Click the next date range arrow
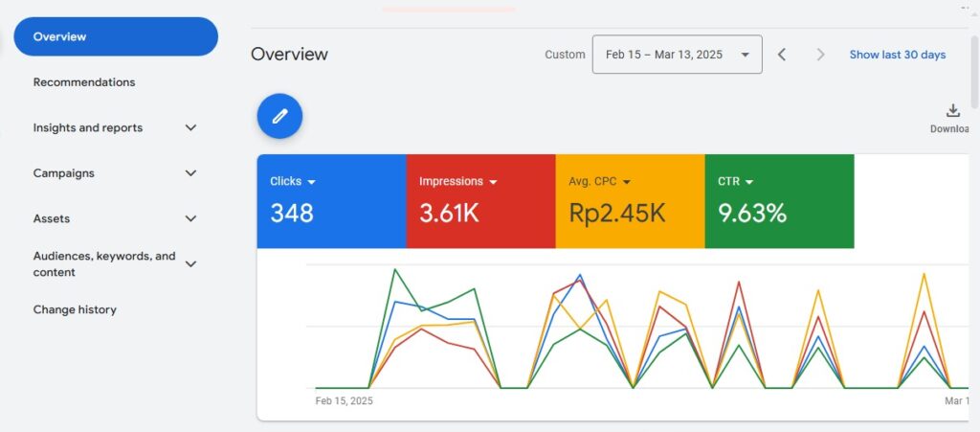The width and height of the screenshot is (980, 432). (820, 55)
